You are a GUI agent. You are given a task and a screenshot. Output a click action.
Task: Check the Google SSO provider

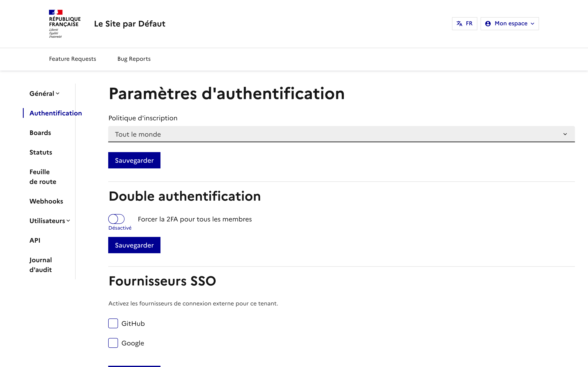point(113,343)
